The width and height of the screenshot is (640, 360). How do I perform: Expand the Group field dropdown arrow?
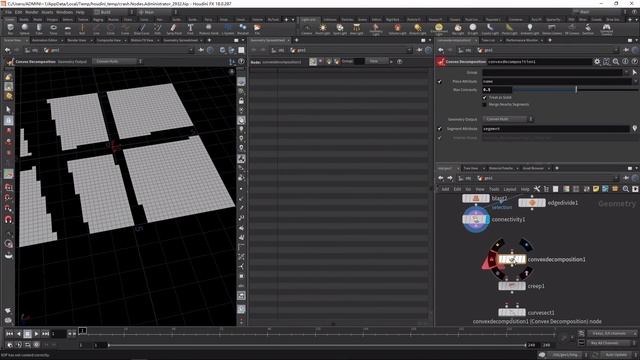pos(627,72)
